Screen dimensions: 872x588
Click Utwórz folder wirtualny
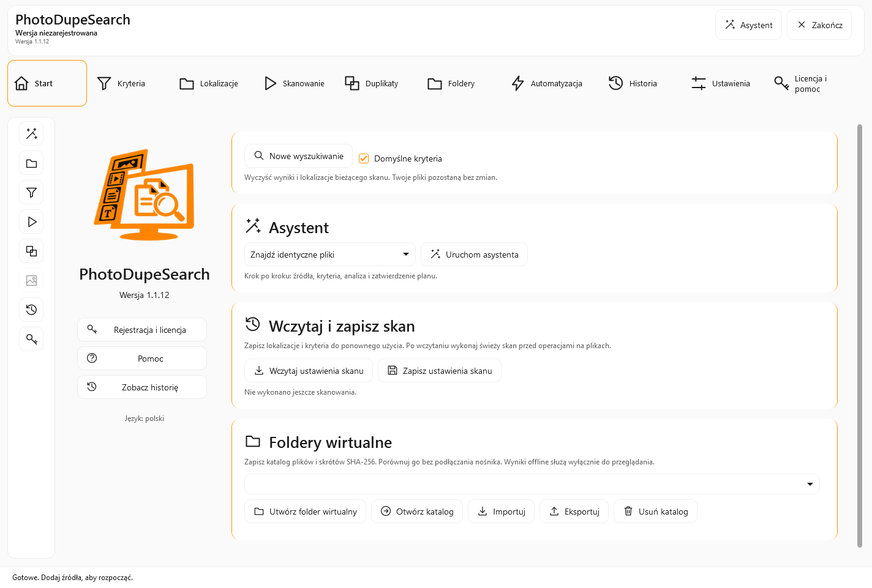coord(306,512)
